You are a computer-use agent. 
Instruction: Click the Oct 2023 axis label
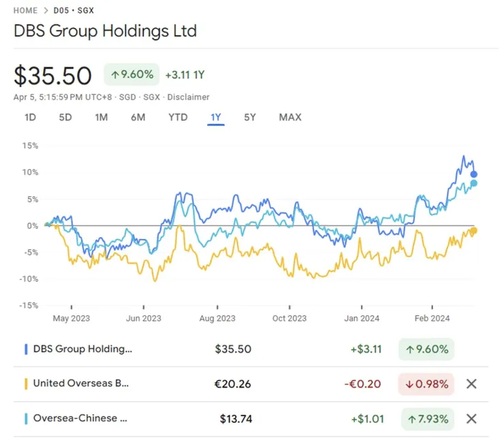[x=289, y=318]
